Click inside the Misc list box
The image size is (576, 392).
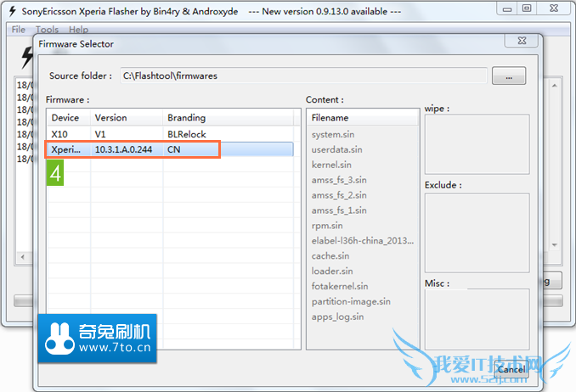477,319
